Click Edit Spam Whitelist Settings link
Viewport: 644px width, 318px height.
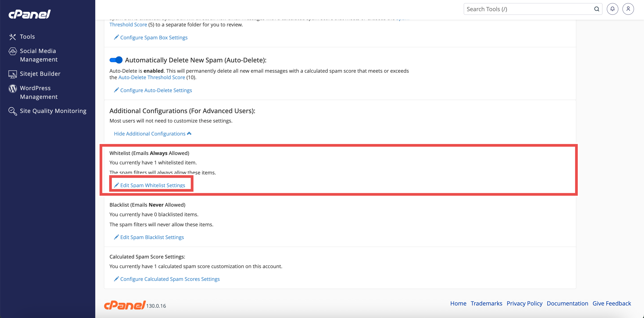pyautogui.click(x=153, y=185)
